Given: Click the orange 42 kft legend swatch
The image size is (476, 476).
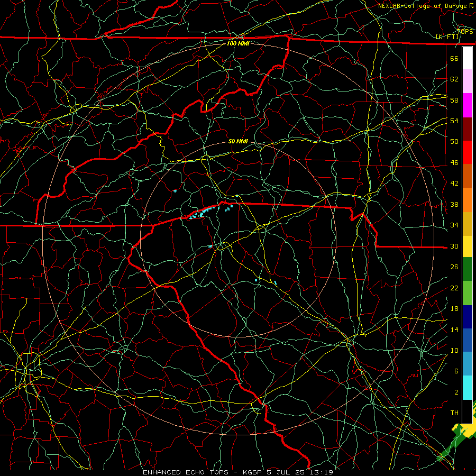Looking at the screenshot, I should click(x=467, y=200).
